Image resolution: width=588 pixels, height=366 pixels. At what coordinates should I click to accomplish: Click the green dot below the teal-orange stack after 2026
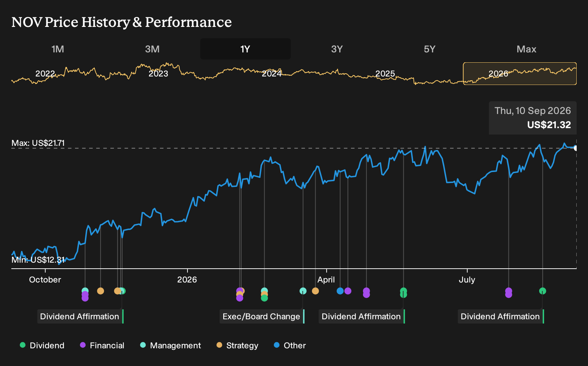click(x=264, y=298)
